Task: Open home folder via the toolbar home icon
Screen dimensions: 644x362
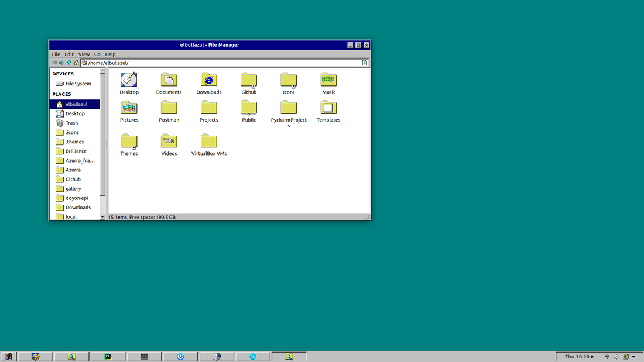Action: click(x=76, y=63)
